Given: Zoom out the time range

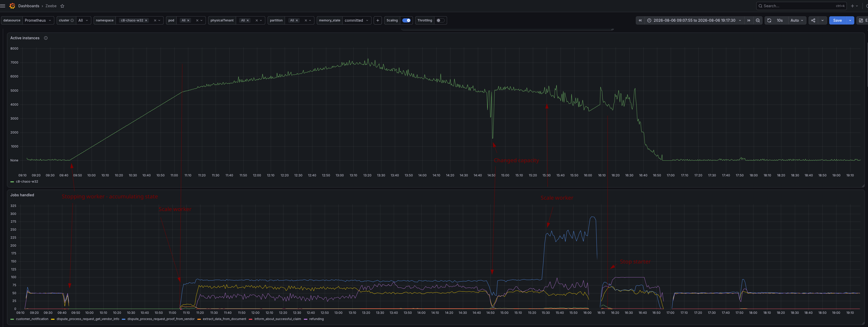Looking at the screenshot, I should [x=758, y=21].
